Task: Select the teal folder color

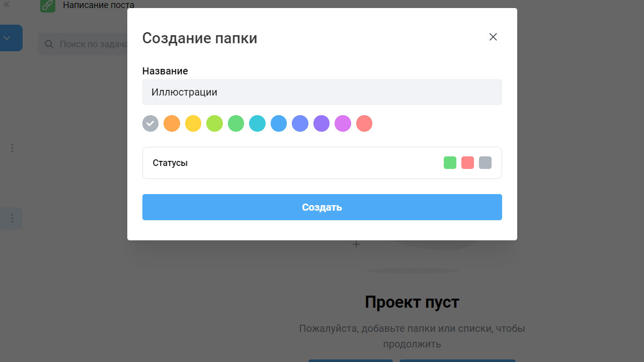Action: (257, 124)
